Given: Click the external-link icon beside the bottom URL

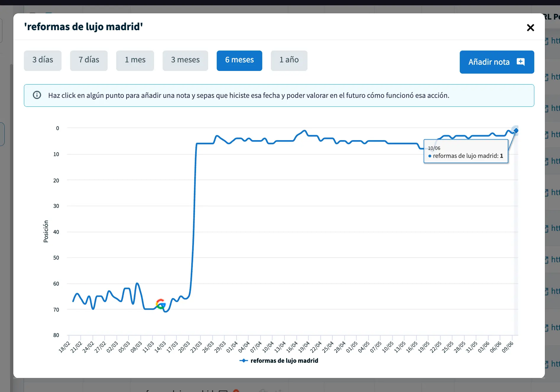Looking at the screenshot, I should [547, 364].
